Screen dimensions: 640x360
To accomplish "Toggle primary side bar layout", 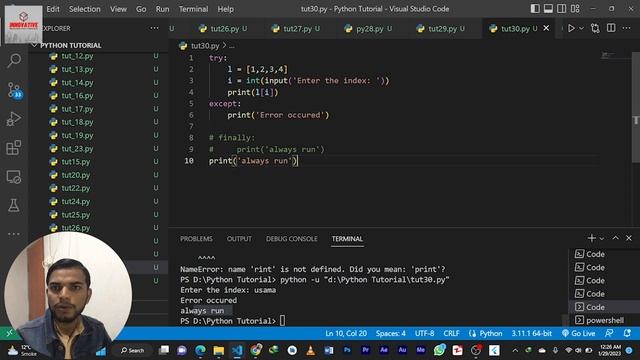I will click(535, 9).
